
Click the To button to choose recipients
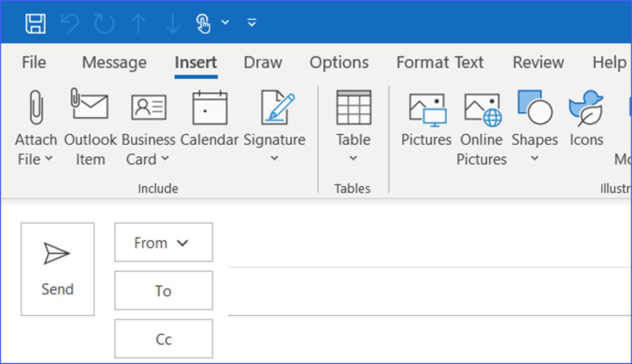pyautogui.click(x=163, y=291)
